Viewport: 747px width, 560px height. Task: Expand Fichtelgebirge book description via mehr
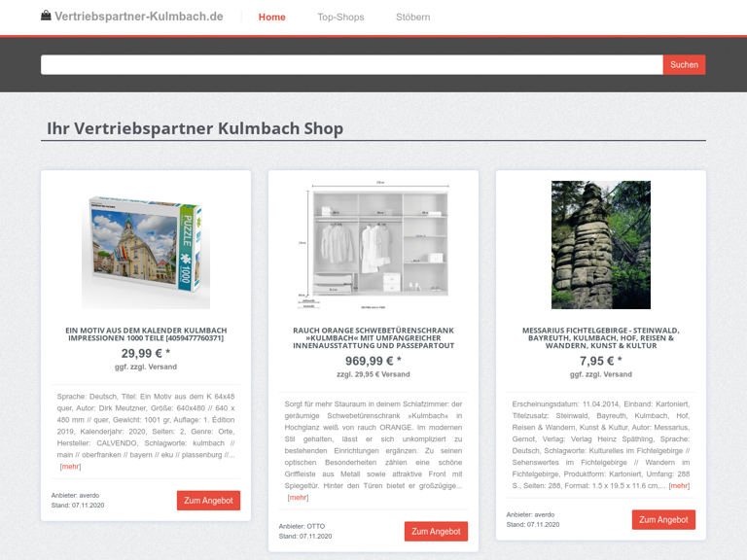click(x=679, y=486)
